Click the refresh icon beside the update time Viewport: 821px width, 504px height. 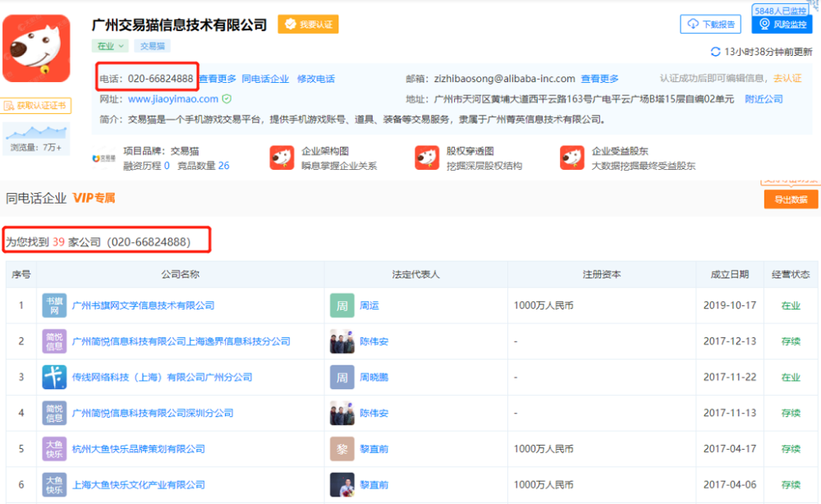click(715, 52)
